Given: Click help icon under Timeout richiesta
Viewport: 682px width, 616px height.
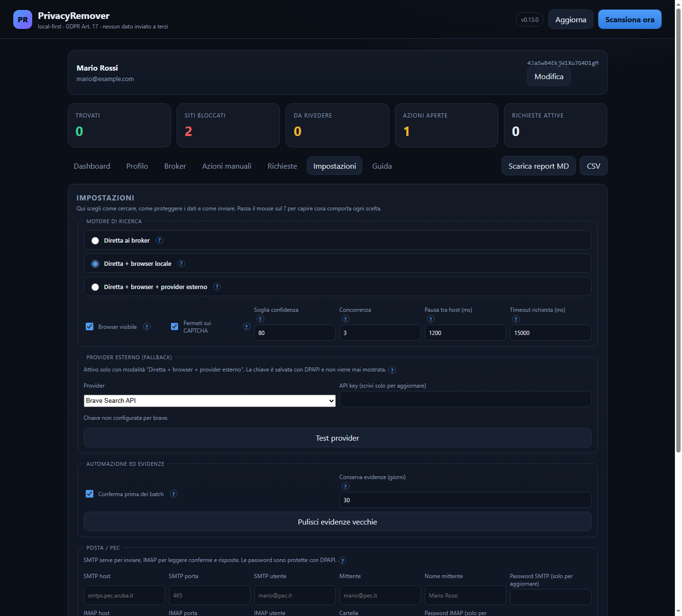Looking at the screenshot, I should pos(516,319).
